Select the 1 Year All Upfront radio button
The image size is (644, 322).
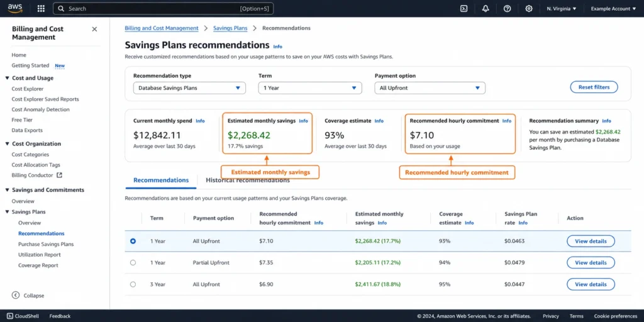(133, 241)
